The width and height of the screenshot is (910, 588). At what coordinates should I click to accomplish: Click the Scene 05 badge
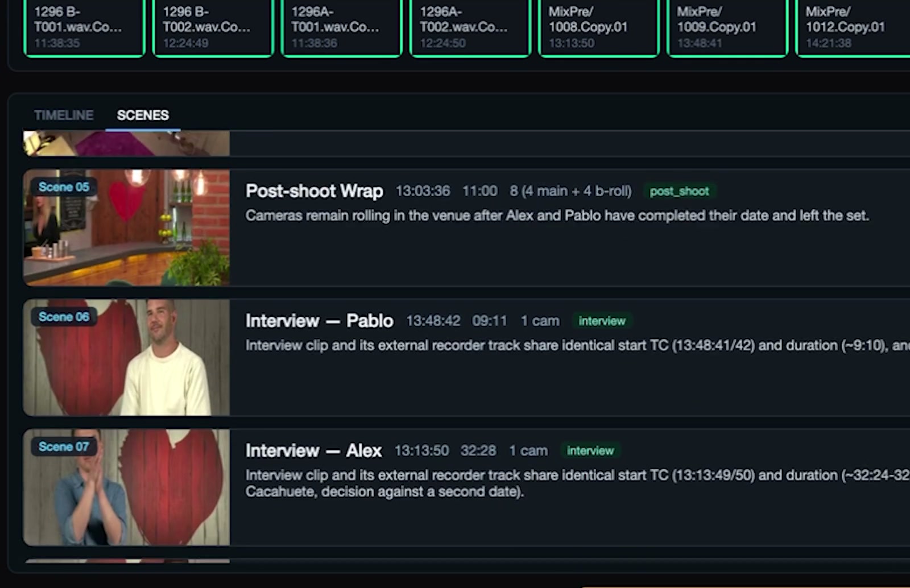click(64, 187)
